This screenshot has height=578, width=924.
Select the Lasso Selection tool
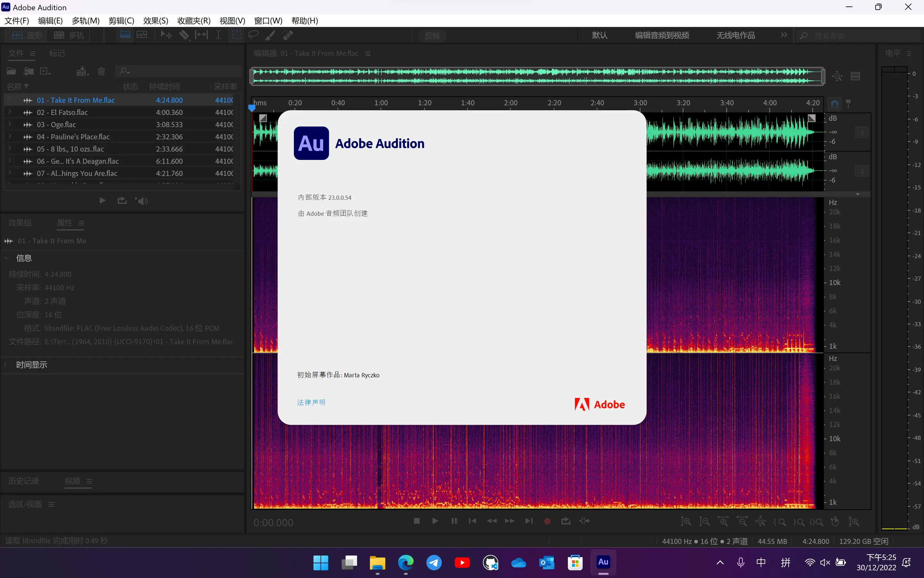pos(253,35)
